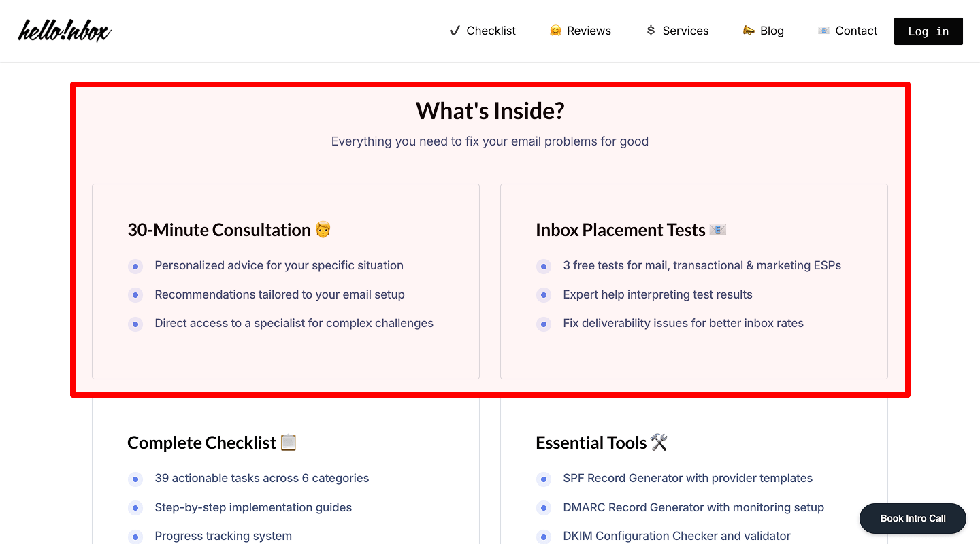This screenshot has height=544, width=980.
Task: Click the tools emoji in Essential Tools heading
Action: click(659, 442)
